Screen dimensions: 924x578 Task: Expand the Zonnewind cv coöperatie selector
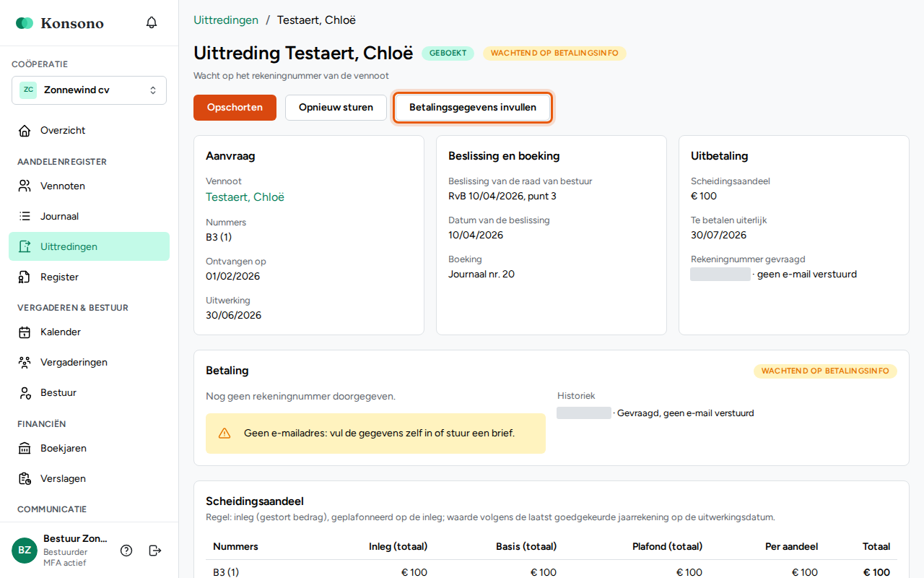[x=90, y=90]
